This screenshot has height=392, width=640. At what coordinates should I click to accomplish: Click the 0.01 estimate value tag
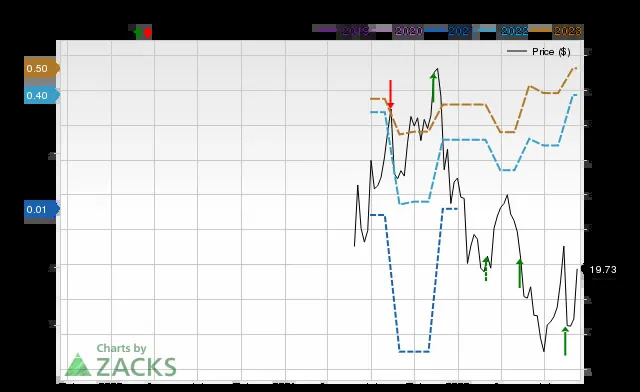pyautogui.click(x=42, y=209)
